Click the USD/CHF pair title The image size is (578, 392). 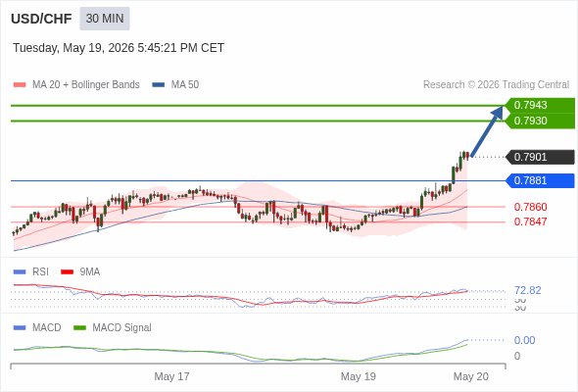pos(41,19)
